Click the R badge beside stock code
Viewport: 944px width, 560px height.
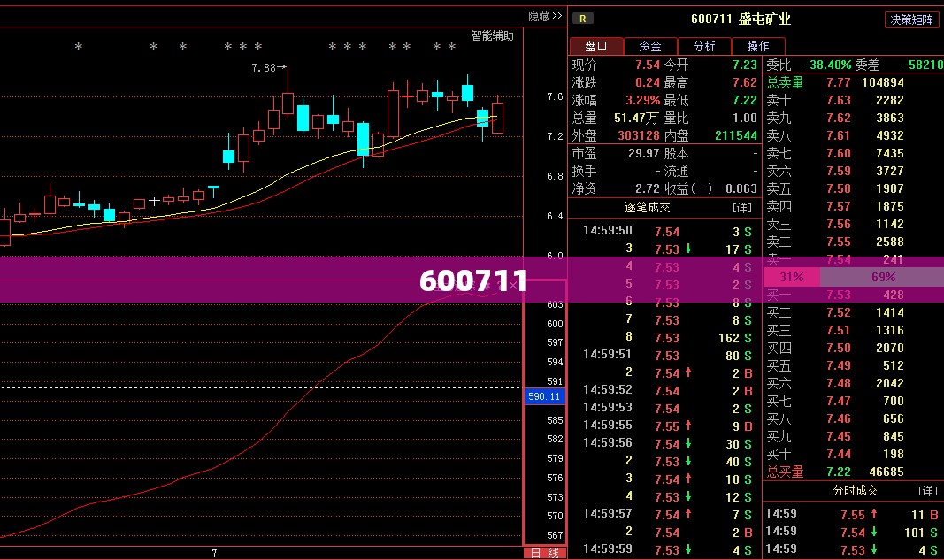(583, 19)
